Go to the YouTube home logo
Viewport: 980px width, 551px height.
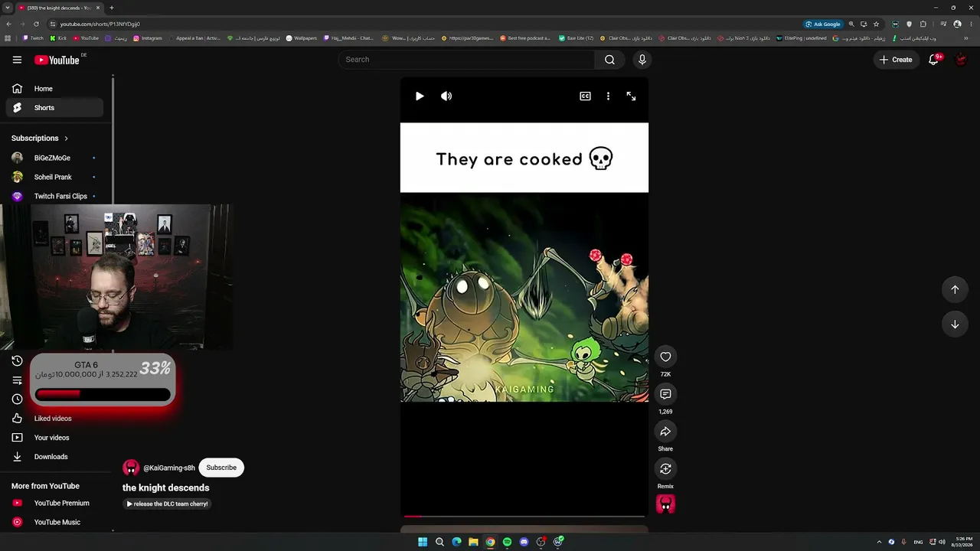[57, 60]
